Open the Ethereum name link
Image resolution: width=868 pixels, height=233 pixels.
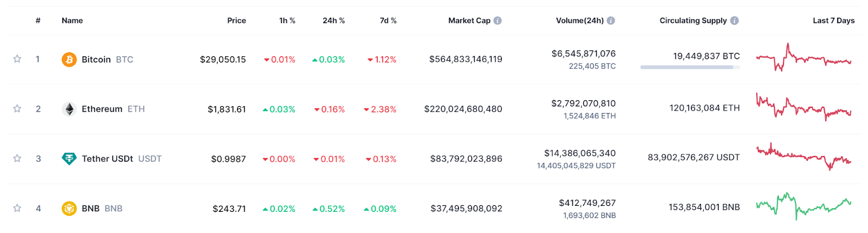click(x=102, y=109)
